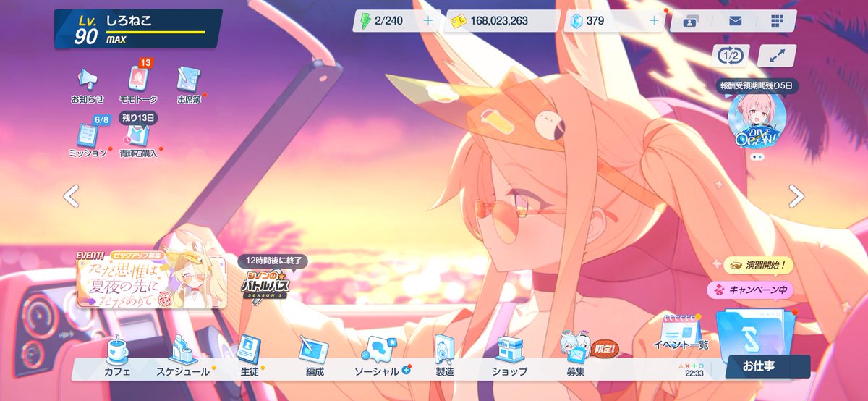868x401 pixels.
Task: Tap the yellow credits currency icon
Action: coord(459,21)
